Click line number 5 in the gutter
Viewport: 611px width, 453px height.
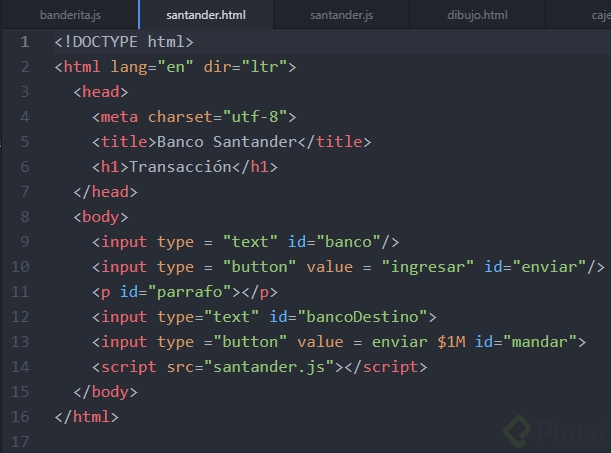point(25,142)
